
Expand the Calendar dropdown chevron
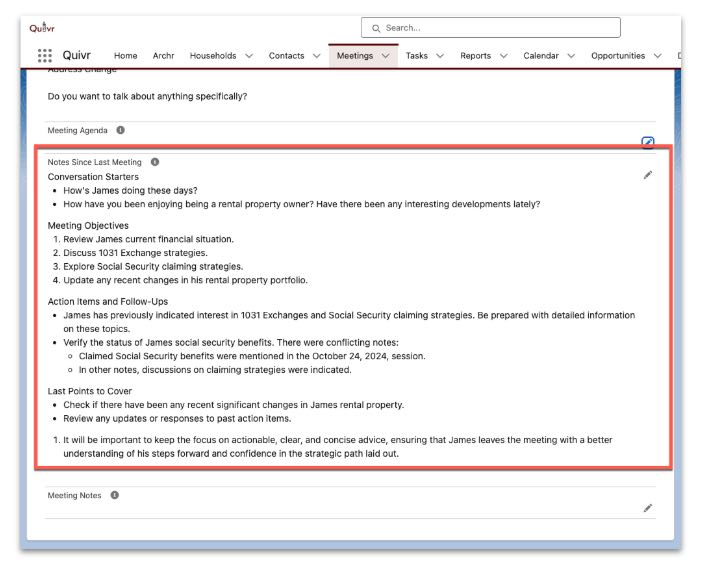571,56
